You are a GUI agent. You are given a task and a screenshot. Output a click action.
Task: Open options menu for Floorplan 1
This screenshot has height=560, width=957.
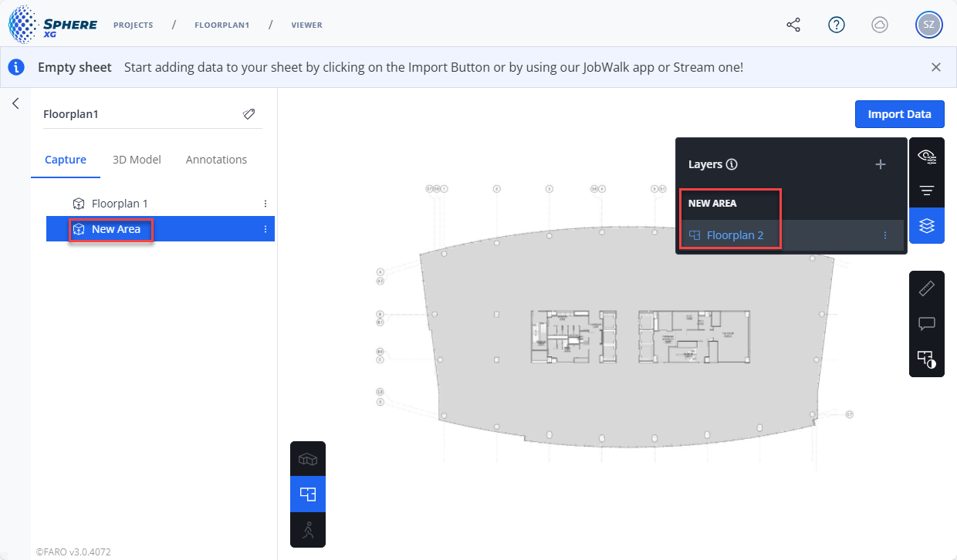pyautogui.click(x=265, y=204)
